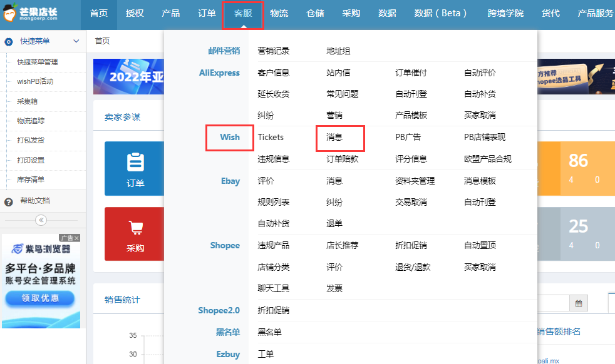Viewport: 615px width, 364px height.
Task: Click the 客服 top menu
Action: [x=243, y=13]
